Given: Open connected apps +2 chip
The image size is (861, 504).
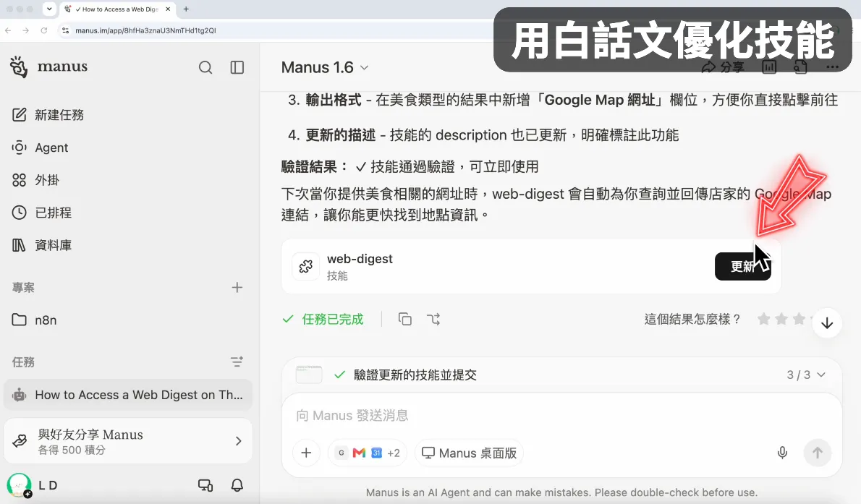Looking at the screenshot, I should click(x=393, y=453).
